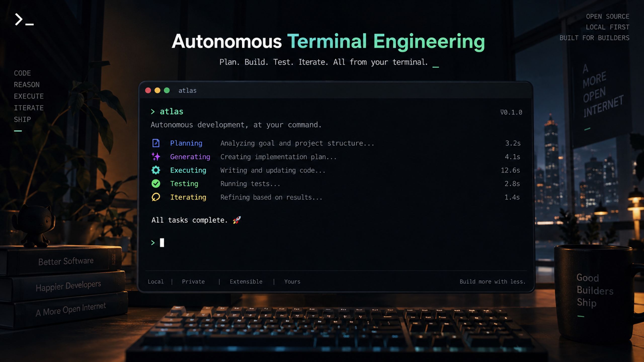Click the LOCAL FIRST label
This screenshot has height=362, width=644.
coord(608,27)
